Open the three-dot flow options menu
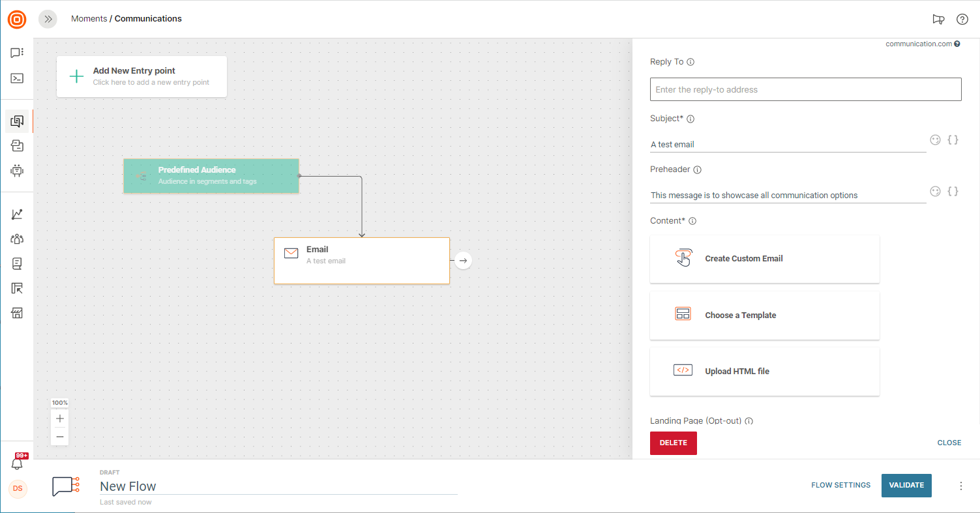 tap(960, 486)
